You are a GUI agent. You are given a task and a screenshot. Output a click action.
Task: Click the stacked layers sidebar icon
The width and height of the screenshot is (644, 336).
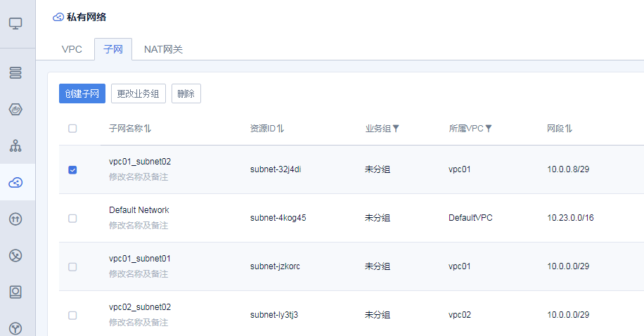(15, 72)
